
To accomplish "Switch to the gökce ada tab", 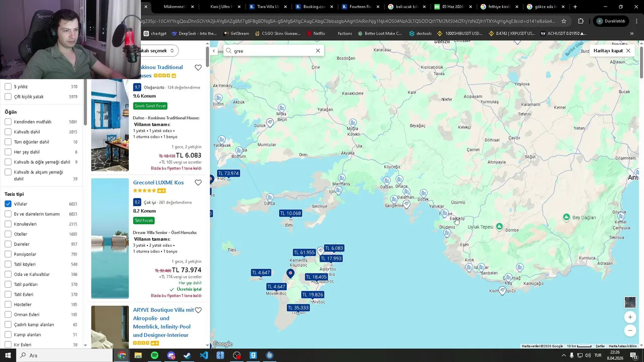I will pyautogui.click(x=545, y=7).
